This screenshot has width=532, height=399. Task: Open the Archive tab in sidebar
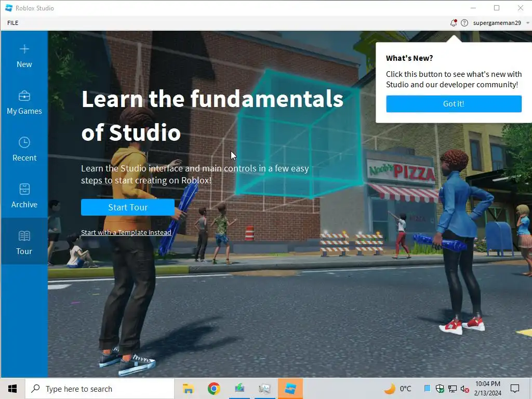click(x=24, y=196)
